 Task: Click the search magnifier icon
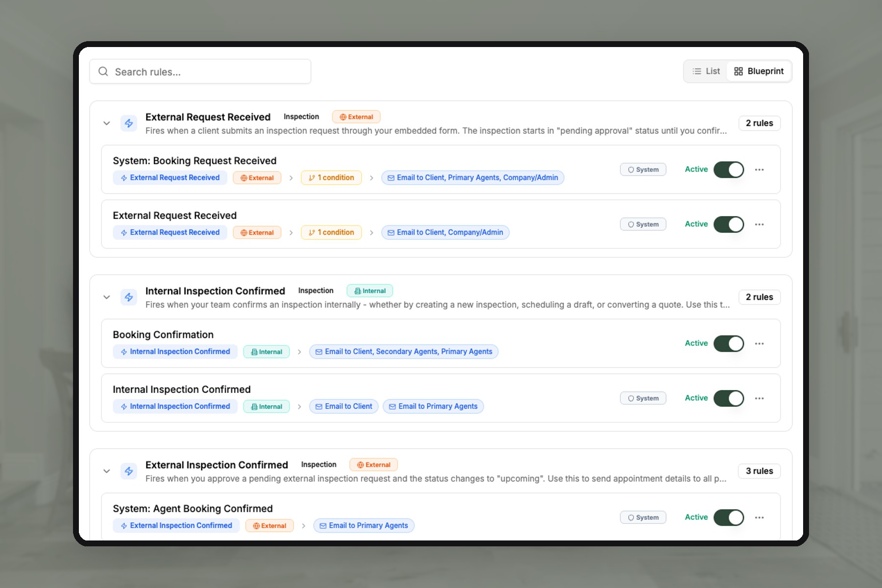tap(103, 72)
